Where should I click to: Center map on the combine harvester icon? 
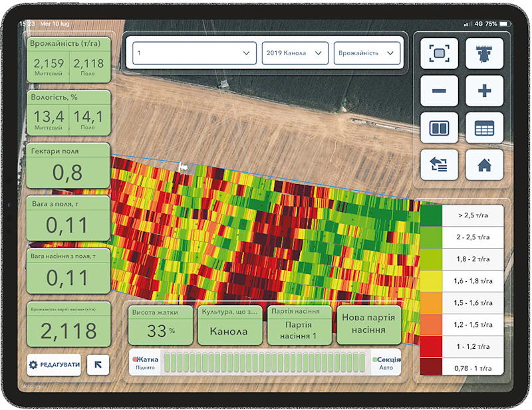pos(484,54)
